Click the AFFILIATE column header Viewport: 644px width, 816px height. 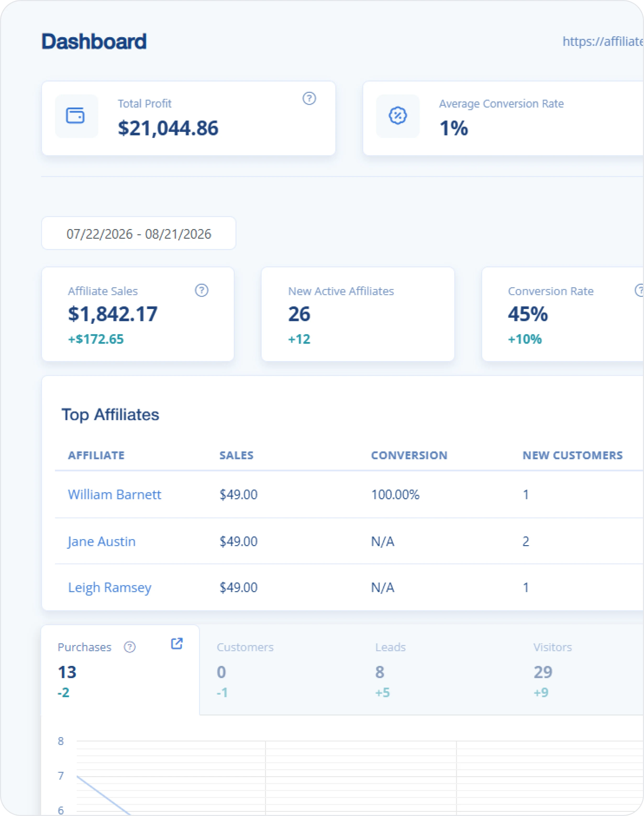click(96, 455)
